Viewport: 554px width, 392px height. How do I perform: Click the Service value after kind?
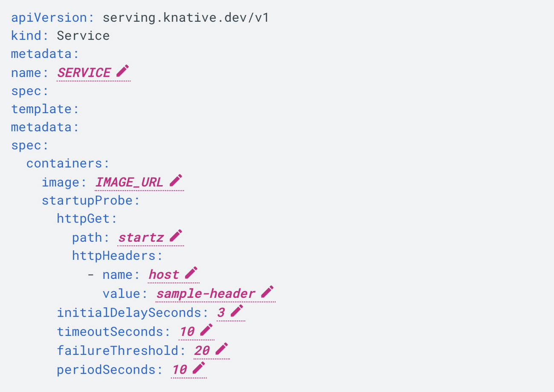pyautogui.click(x=83, y=35)
